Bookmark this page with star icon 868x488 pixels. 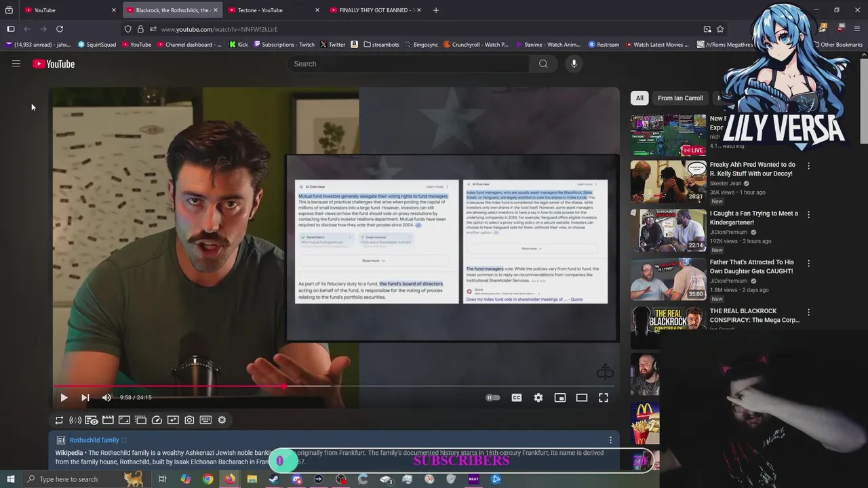pos(720,29)
